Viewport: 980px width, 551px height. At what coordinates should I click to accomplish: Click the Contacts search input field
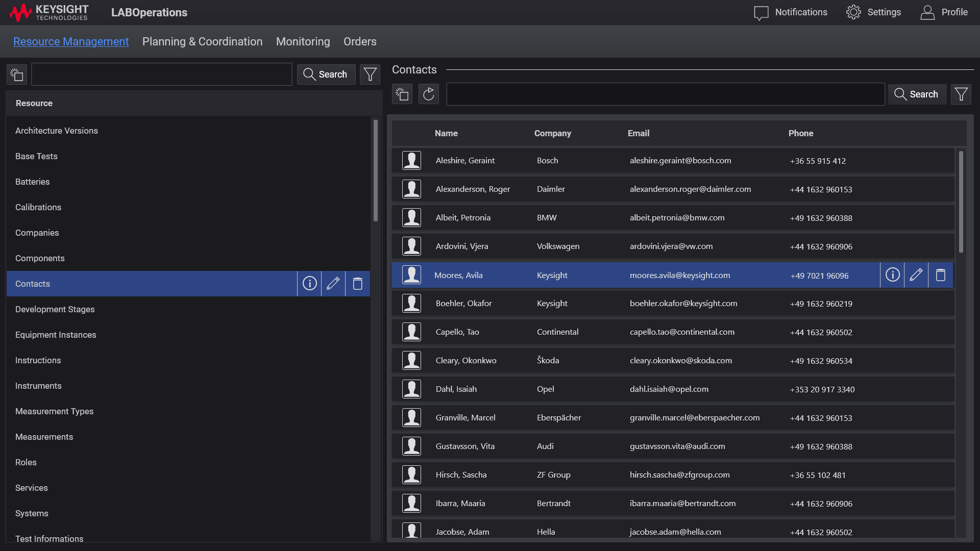click(665, 94)
